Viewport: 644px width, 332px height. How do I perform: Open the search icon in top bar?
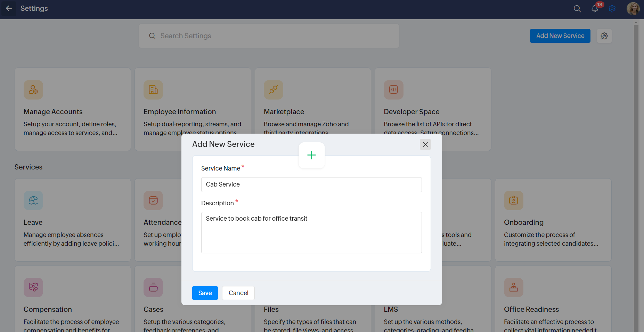pyautogui.click(x=577, y=9)
